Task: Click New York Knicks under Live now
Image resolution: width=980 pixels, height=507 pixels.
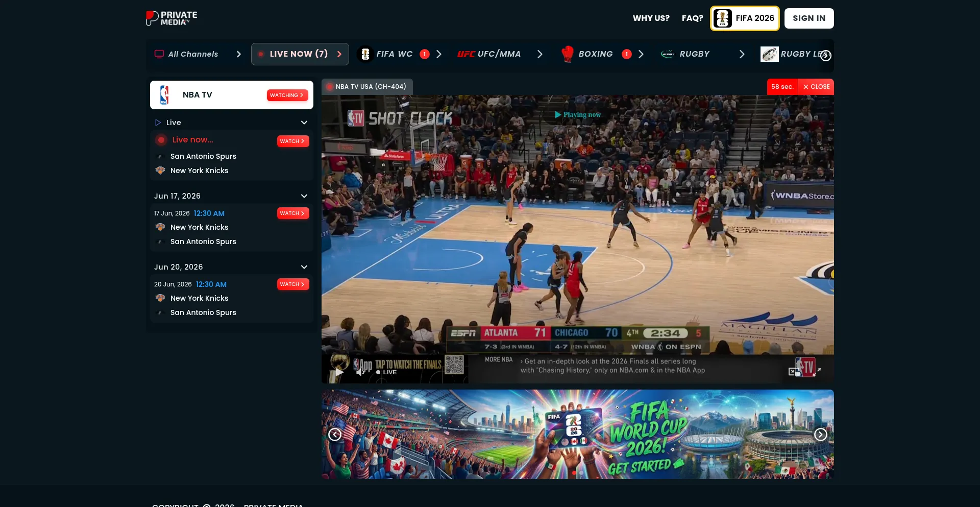Action: click(200, 171)
